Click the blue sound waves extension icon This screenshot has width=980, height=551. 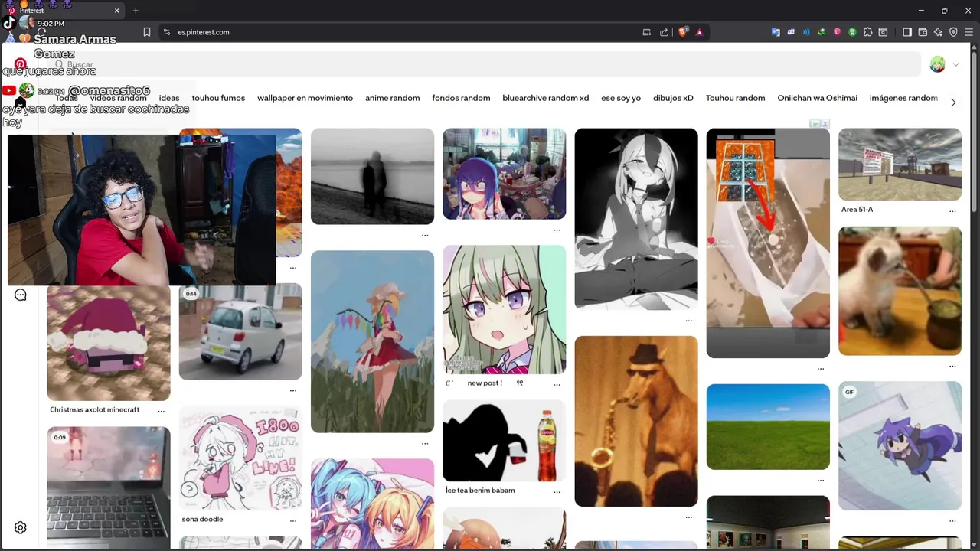[806, 32]
